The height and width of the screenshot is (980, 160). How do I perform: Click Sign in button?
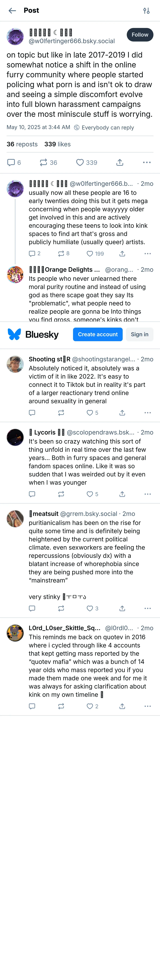[x=139, y=334]
